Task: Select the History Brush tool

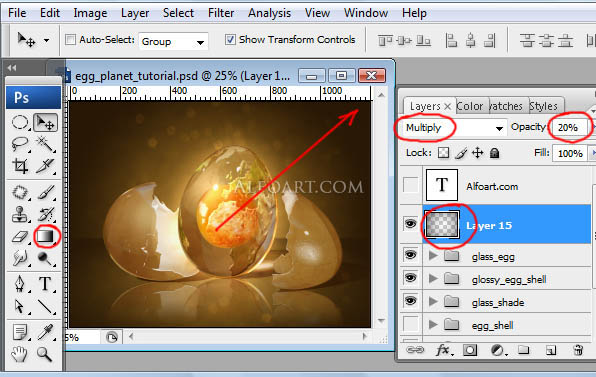Action: click(46, 214)
